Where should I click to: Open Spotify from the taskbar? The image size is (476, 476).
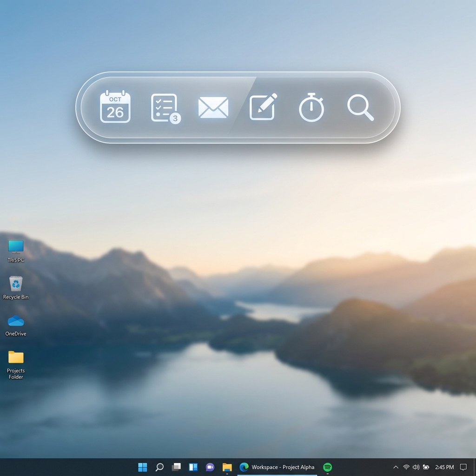coord(328,467)
